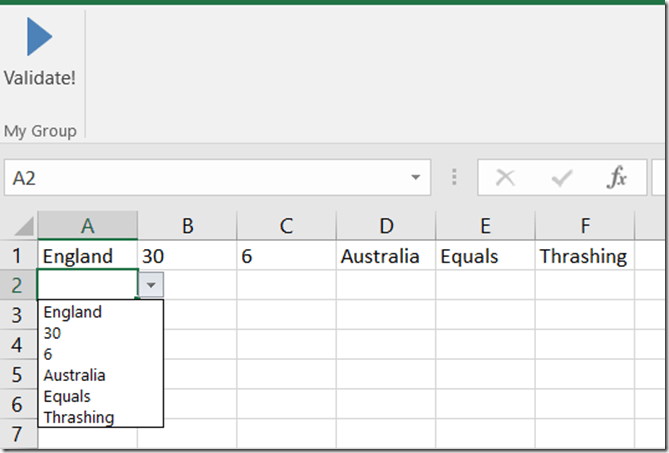Click the formula bar Cancel X icon
The image size is (669, 453).
tap(505, 179)
